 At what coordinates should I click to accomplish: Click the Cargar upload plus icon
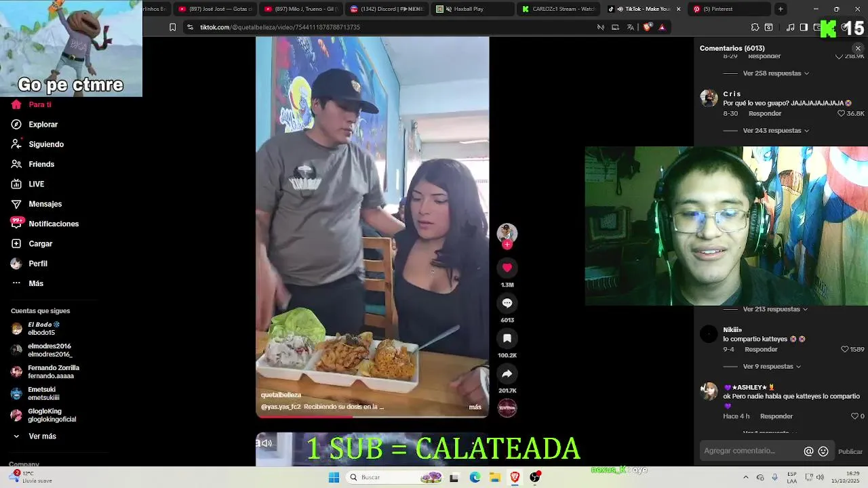[16, 243]
